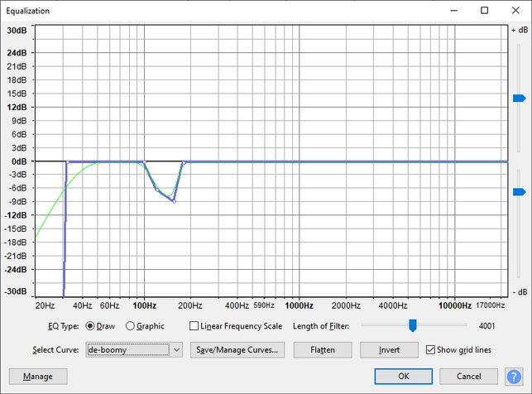The image size is (532, 394).
Task: Cancel the Equalization dialog
Action: click(x=468, y=377)
